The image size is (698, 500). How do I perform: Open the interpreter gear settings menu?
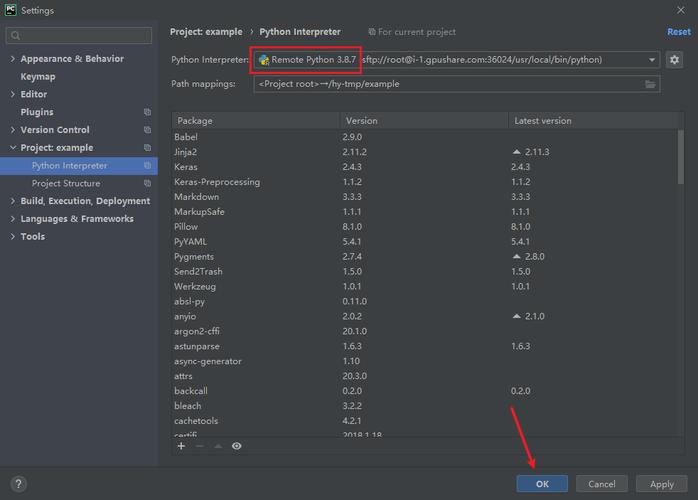(x=674, y=60)
